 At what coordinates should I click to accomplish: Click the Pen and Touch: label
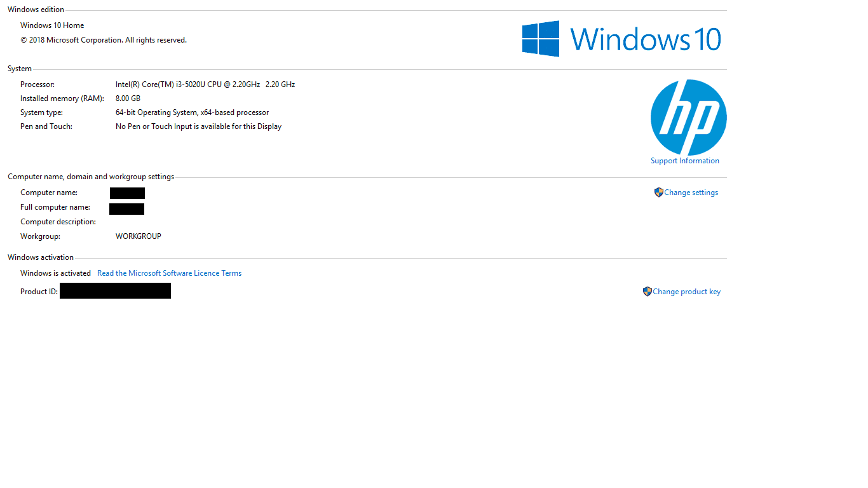click(46, 126)
